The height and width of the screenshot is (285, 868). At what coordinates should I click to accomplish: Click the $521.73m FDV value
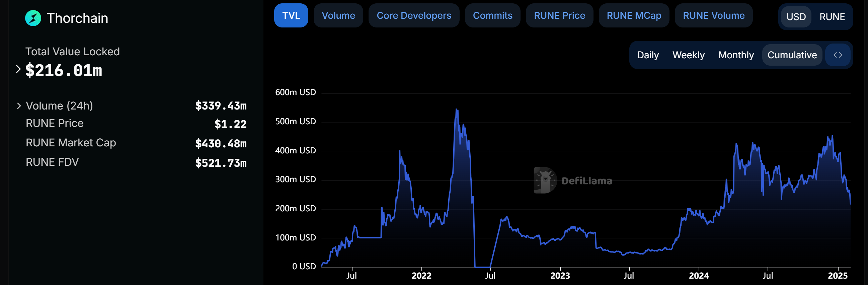[221, 163]
